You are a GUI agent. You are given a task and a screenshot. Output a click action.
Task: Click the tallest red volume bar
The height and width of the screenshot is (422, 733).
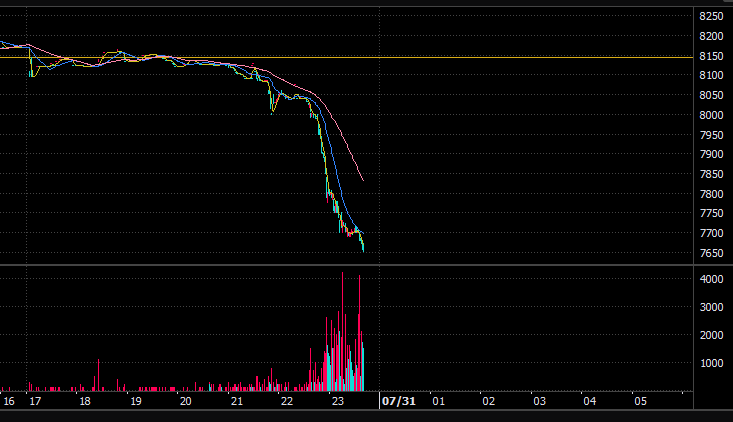coord(342,331)
